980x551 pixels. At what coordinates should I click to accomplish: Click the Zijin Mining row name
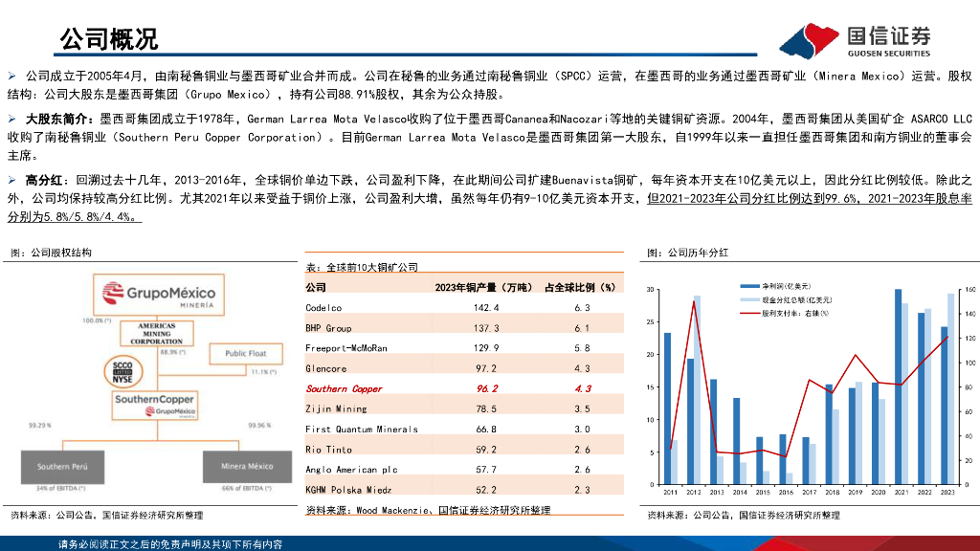pyautogui.click(x=336, y=408)
